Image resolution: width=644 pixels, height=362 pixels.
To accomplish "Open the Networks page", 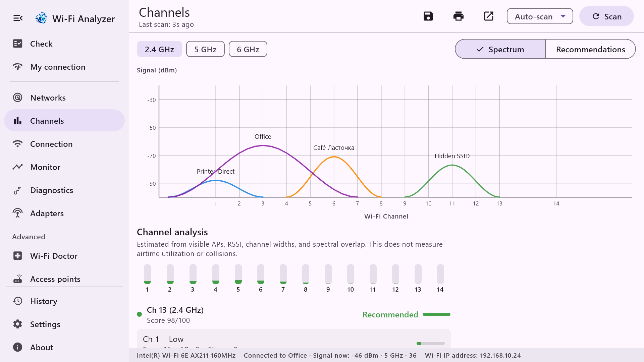I will tap(64, 98).
